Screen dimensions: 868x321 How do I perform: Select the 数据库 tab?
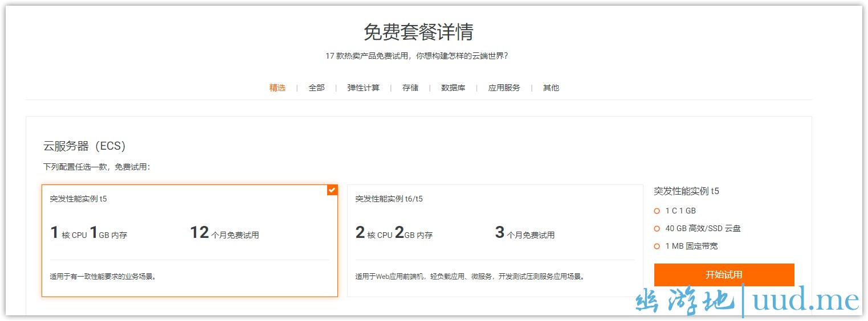453,88
